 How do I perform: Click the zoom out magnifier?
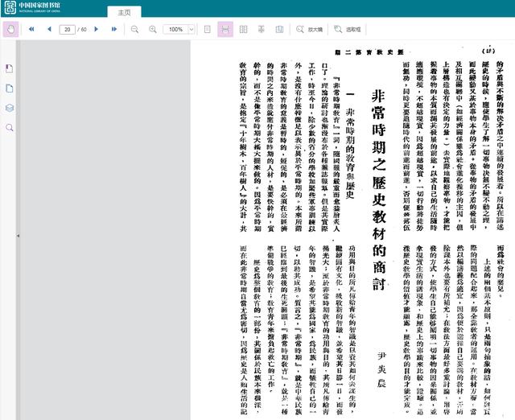[134, 30]
